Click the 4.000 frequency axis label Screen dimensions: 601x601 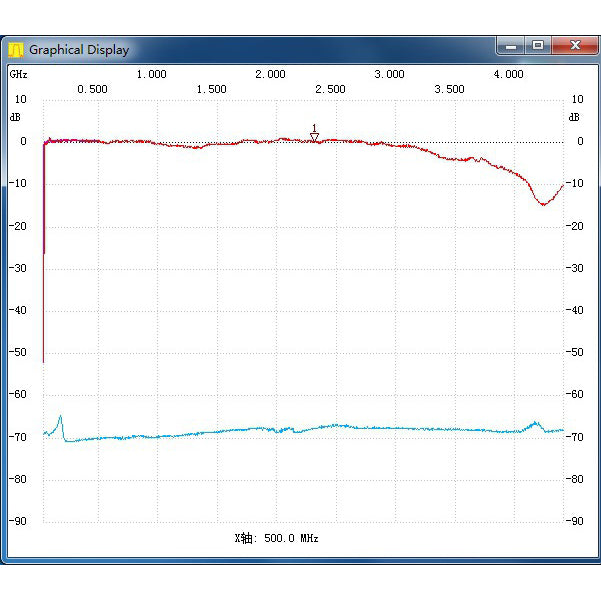point(508,74)
